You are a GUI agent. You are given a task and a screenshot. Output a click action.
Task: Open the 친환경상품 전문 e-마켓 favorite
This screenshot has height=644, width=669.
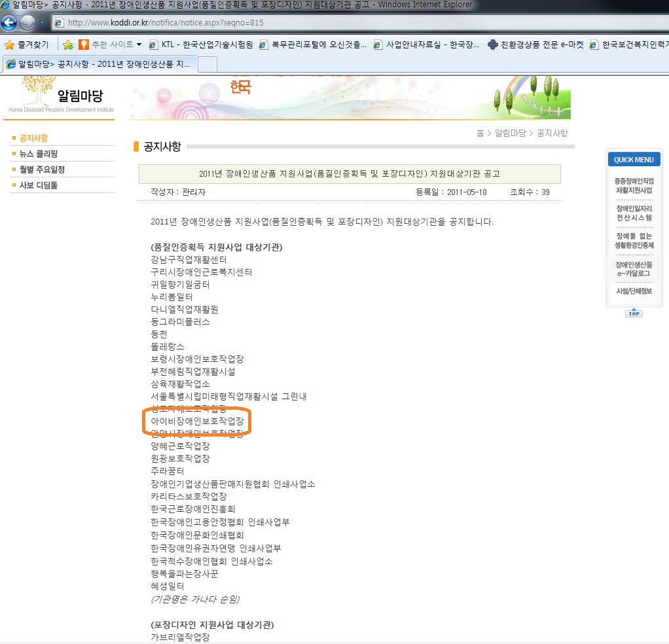click(x=535, y=45)
